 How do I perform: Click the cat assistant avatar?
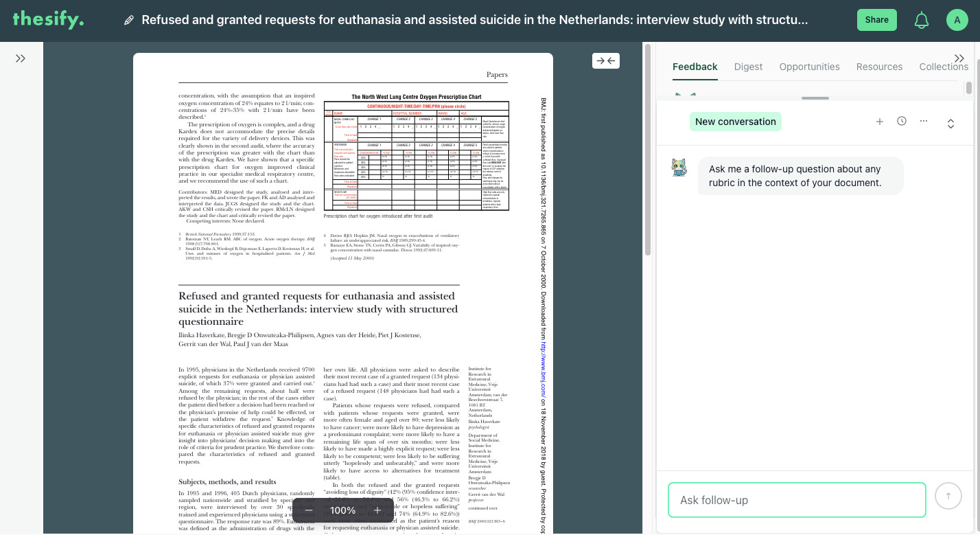[679, 167]
